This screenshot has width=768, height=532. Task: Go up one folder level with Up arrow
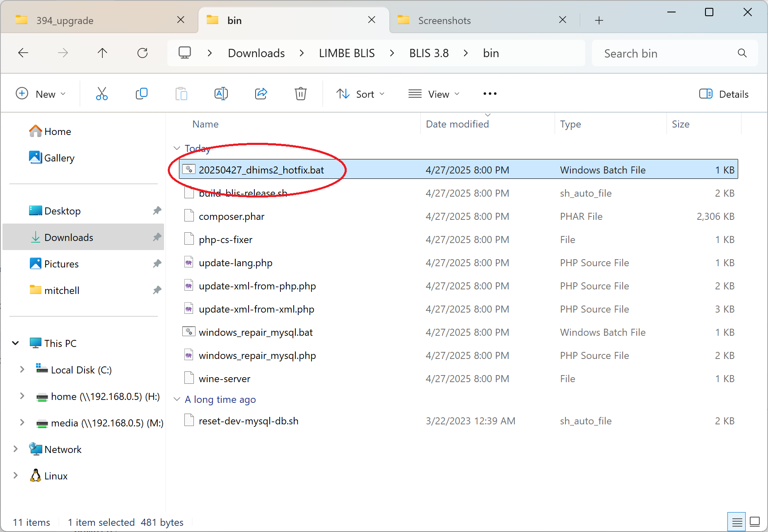(102, 53)
